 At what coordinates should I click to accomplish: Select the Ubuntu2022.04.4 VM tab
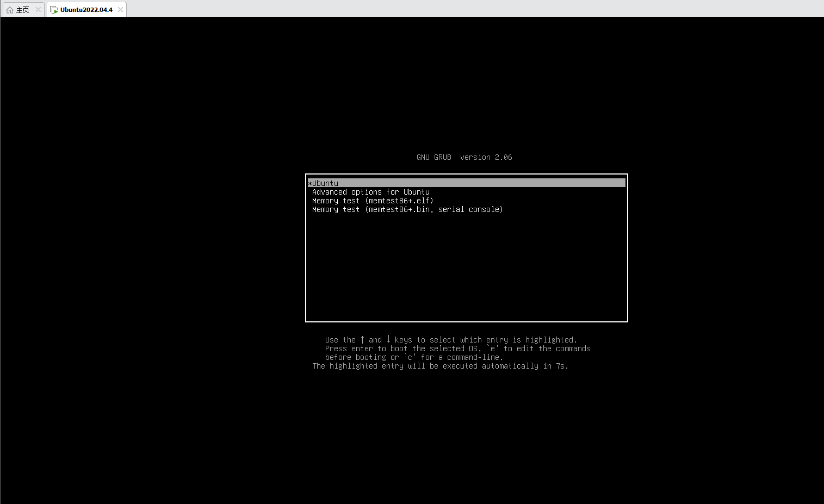pos(86,10)
